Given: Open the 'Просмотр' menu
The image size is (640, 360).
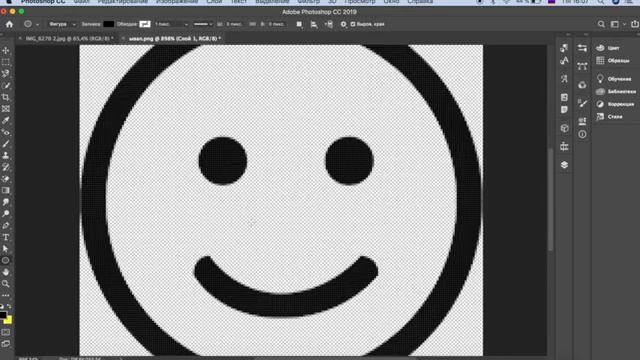Looking at the screenshot, I should pyautogui.click(x=360, y=2).
